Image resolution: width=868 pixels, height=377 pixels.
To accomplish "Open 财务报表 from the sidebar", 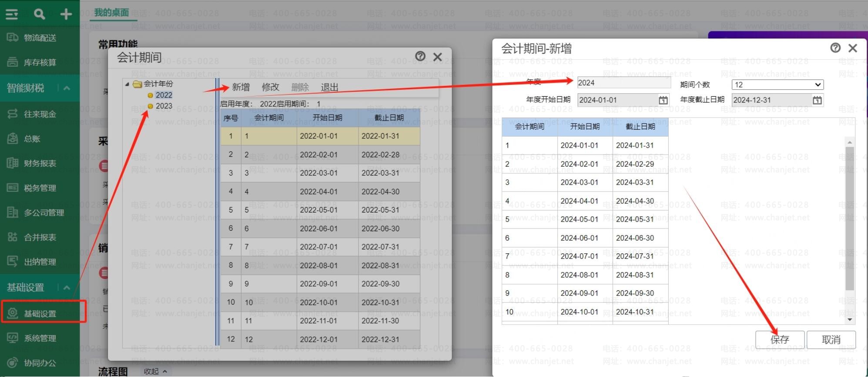I will pos(40,163).
